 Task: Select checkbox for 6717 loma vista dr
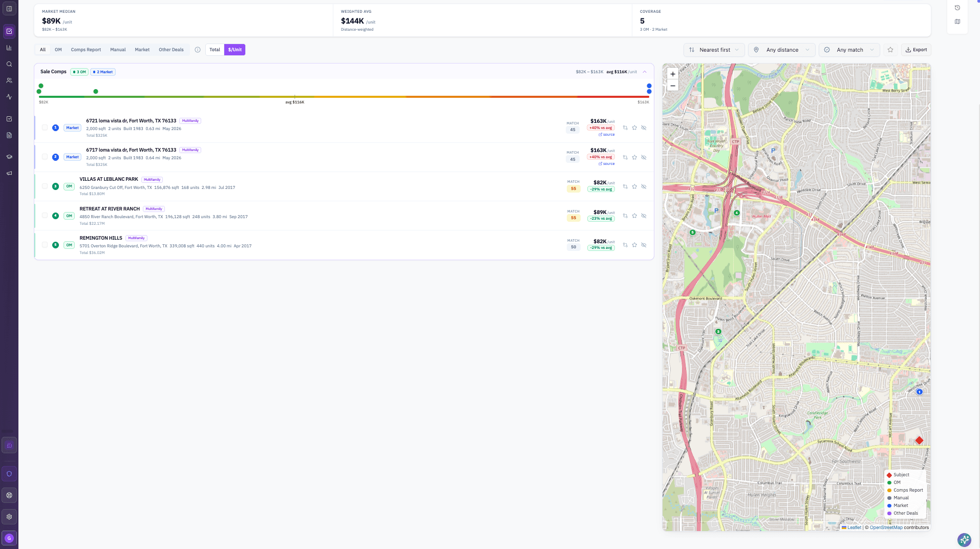[x=45, y=157]
